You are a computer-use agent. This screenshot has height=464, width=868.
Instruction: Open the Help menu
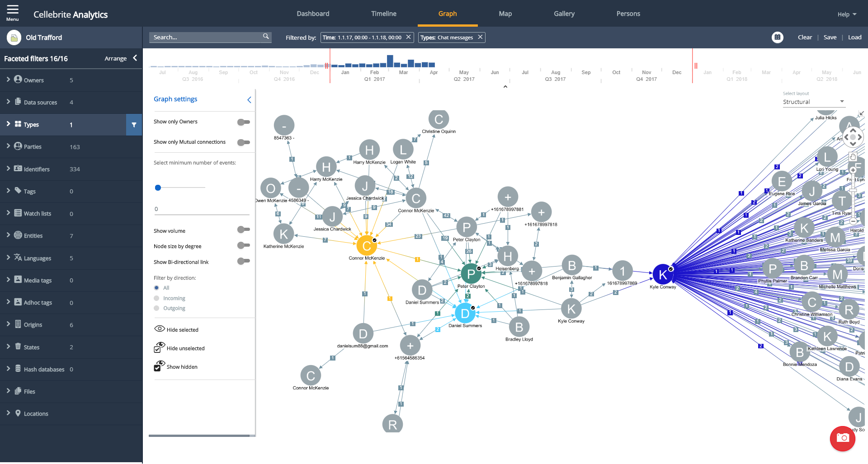click(846, 14)
